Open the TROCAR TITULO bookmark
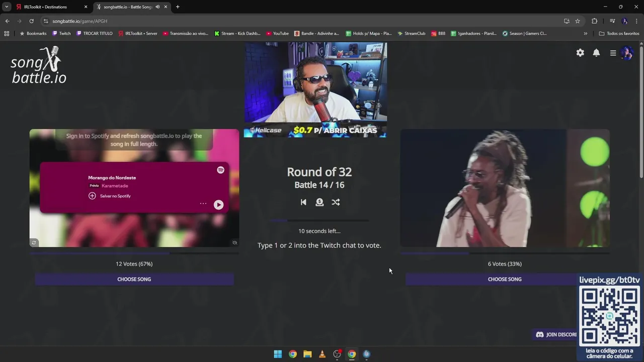 tap(95, 34)
